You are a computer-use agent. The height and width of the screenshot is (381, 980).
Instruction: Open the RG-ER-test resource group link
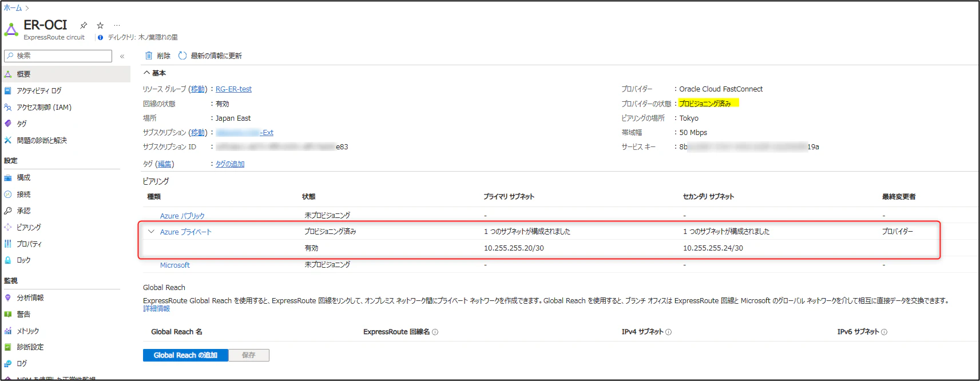coord(233,89)
